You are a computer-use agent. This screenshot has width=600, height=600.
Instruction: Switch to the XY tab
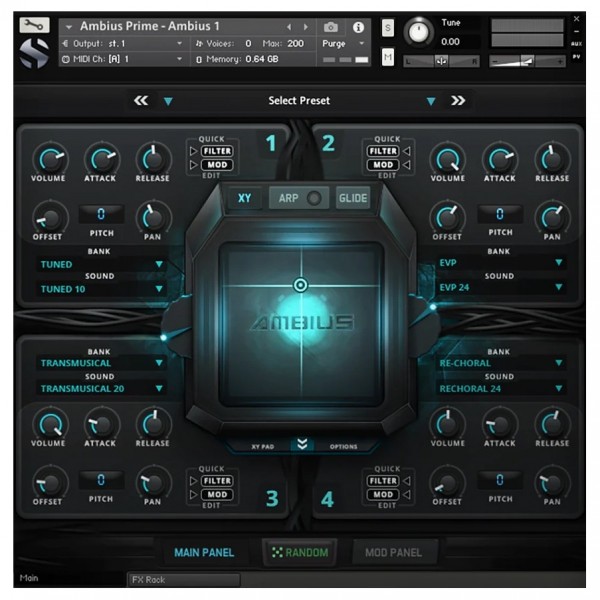[x=245, y=198]
